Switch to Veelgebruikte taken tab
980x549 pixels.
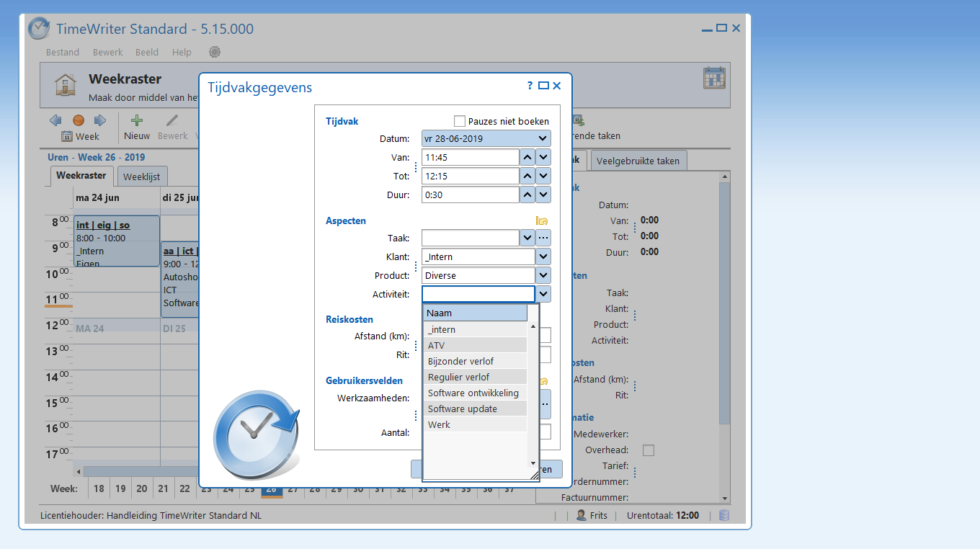638,161
